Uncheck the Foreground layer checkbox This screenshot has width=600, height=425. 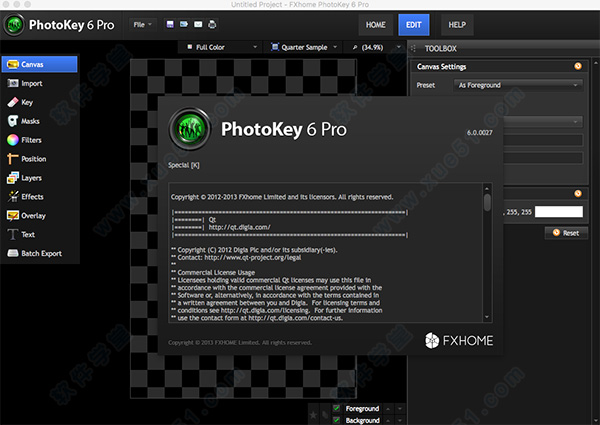click(x=336, y=408)
